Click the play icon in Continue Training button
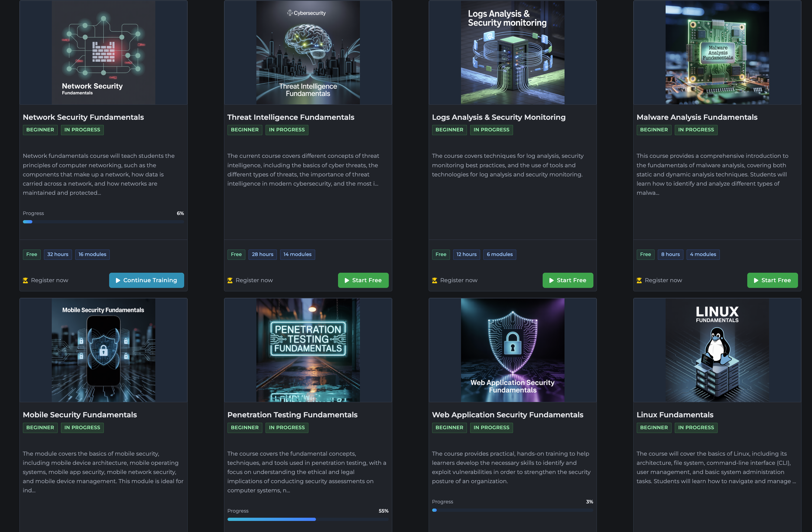This screenshot has height=532, width=812. click(x=118, y=280)
